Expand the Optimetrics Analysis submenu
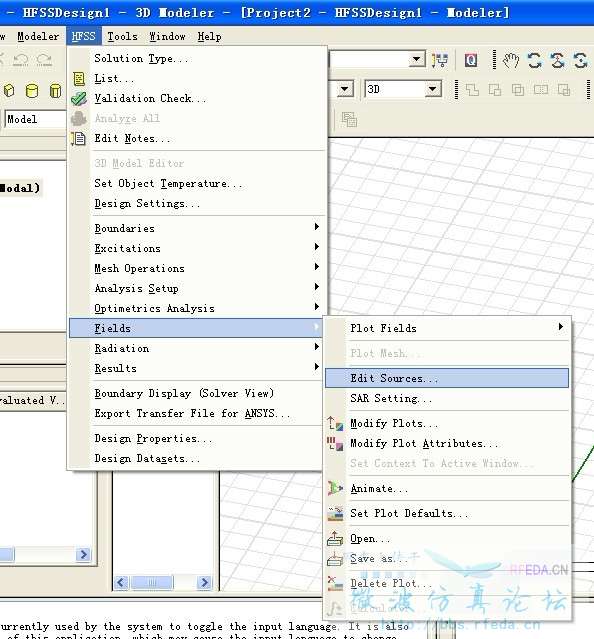The height and width of the screenshot is (639, 594). tap(196, 308)
